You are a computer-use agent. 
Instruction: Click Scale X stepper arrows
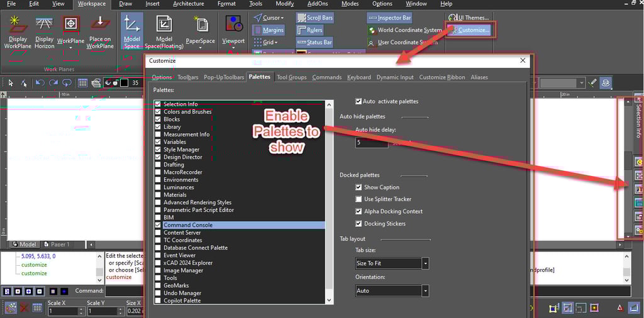coord(81,311)
